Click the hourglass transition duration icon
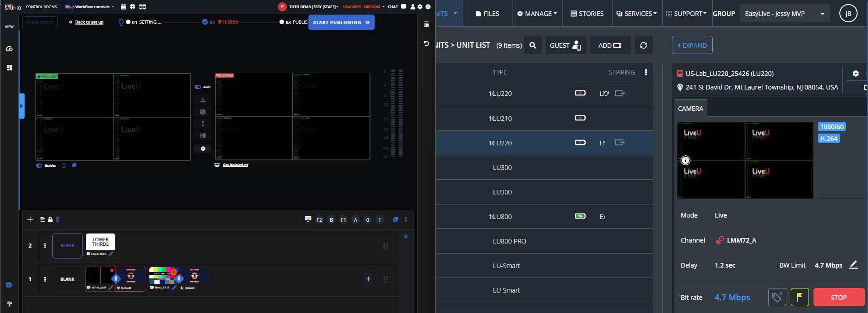The width and height of the screenshot is (868, 313). coord(203,124)
